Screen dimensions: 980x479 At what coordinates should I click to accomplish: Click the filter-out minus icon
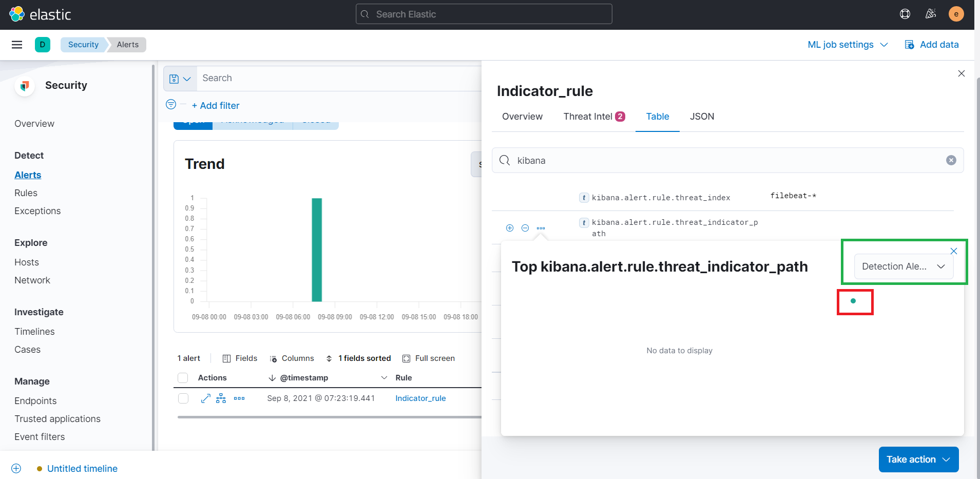coord(525,227)
